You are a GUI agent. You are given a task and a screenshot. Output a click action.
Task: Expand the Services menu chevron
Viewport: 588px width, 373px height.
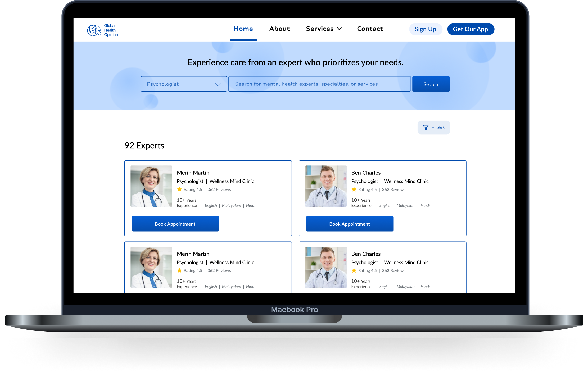(x=339, y=29)
